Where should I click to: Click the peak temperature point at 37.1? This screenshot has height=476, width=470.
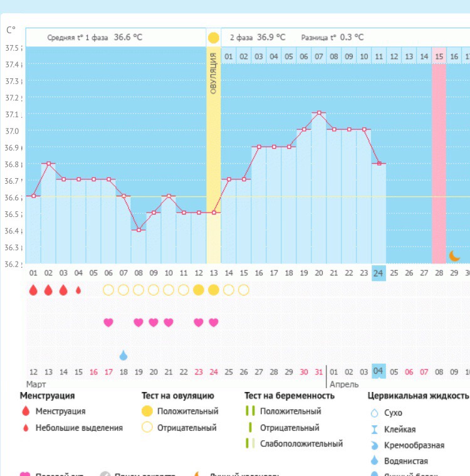pyautogui.click(x=319, y=113)
